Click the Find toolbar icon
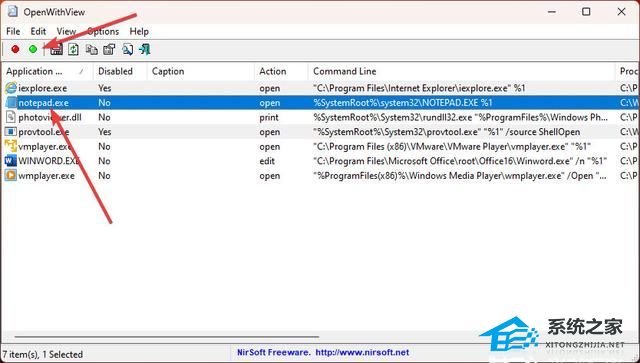The width and height of the screenshot is (640, 363). (127, 49)
